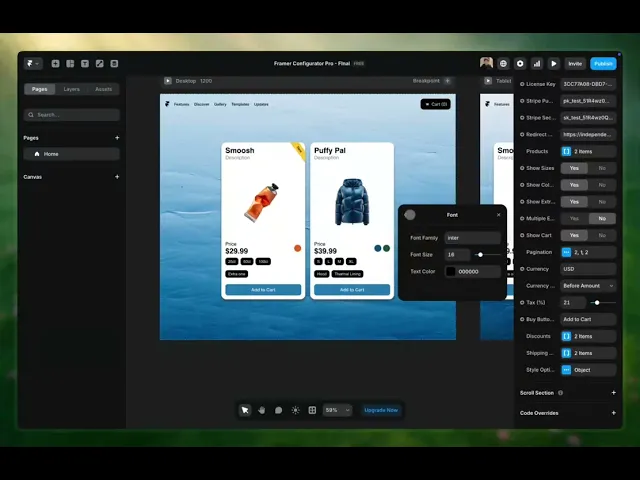This screenshot has width=640, height=480.
Task: Select the Text tool icon in the toolbar
Action: (85, 64)
